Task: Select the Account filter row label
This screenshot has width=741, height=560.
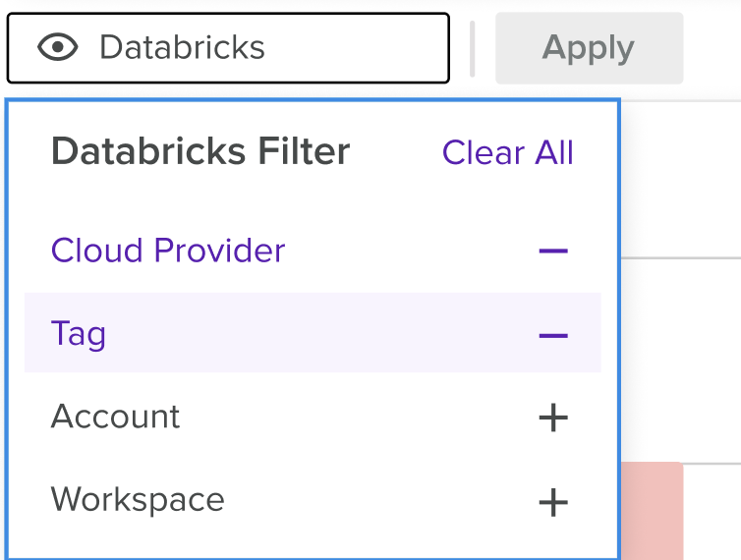Action: click(115, 417)
